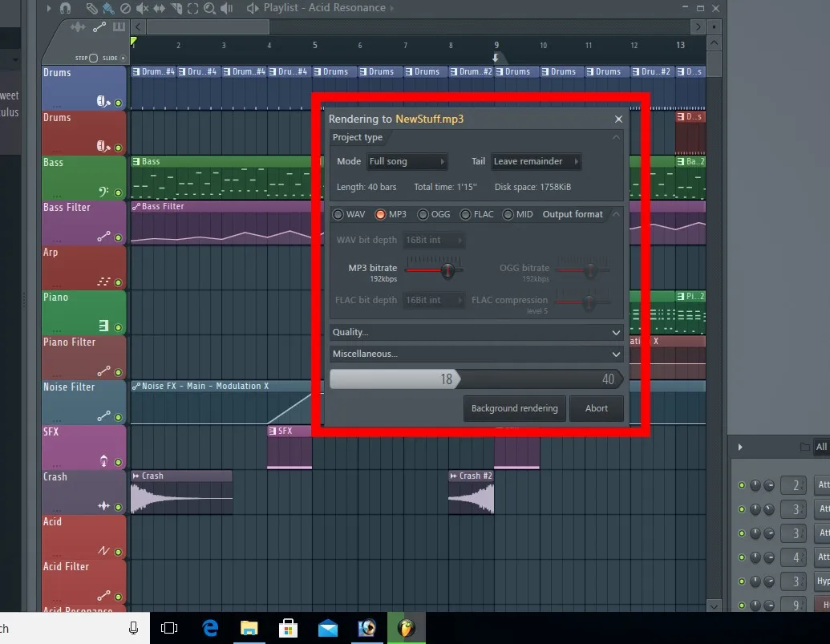Screen dimensions: 830x644
Task: Abort the rendering
Action: click(596, 408)
